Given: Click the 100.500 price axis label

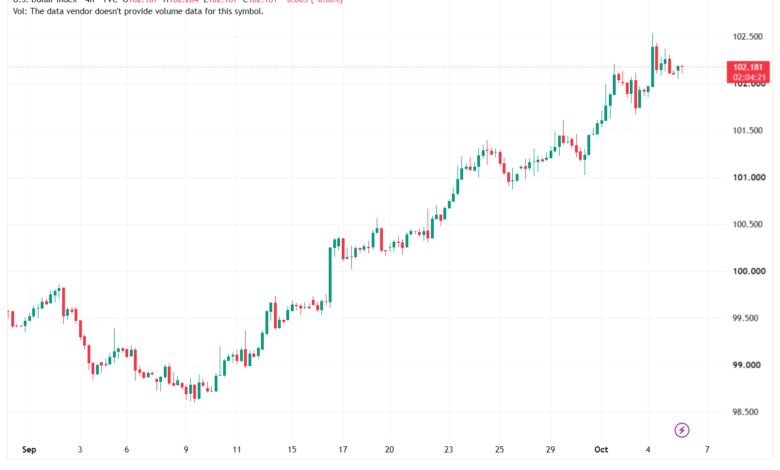Looking at the screenshot, I should tap(747, 224).
